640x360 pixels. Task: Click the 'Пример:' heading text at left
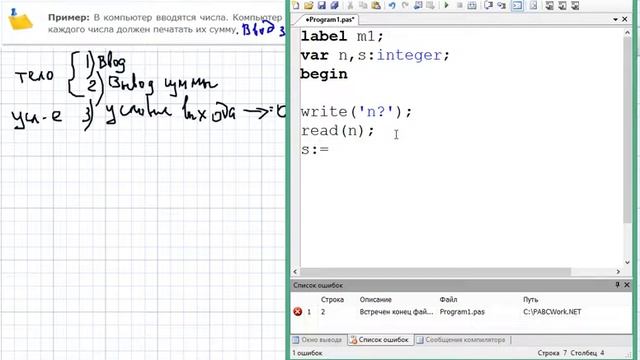(x=69, y=18)
